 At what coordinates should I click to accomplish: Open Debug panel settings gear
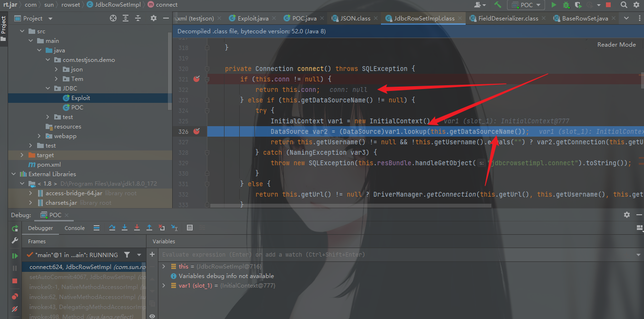coord(627,215)
